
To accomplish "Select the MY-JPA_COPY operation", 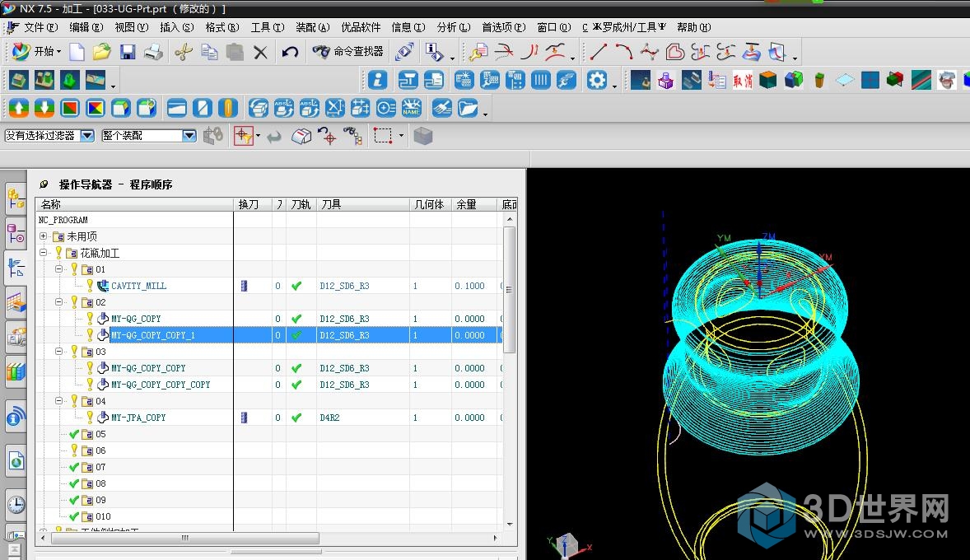I will point(138,418).
